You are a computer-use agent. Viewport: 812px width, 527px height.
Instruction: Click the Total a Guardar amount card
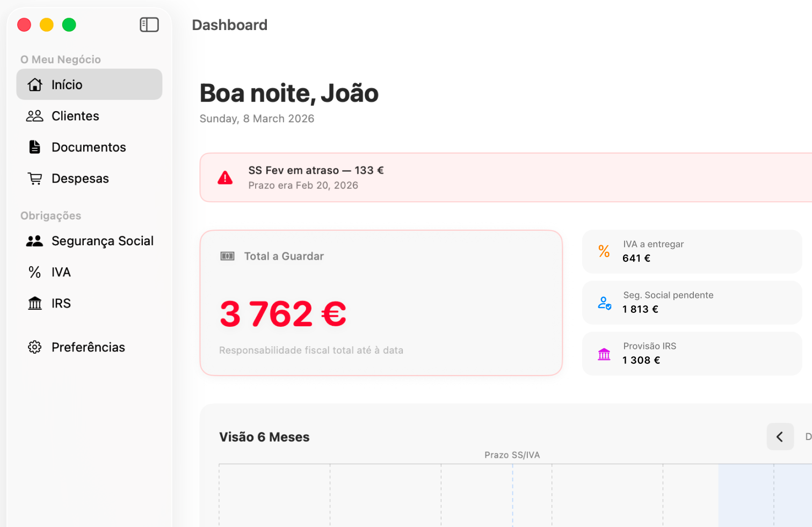(381, 303)
